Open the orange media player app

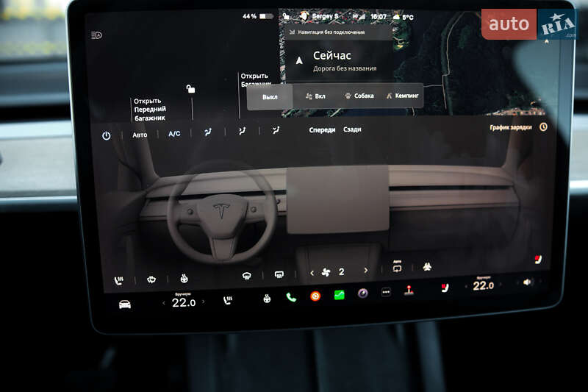(x=315, y=296)
